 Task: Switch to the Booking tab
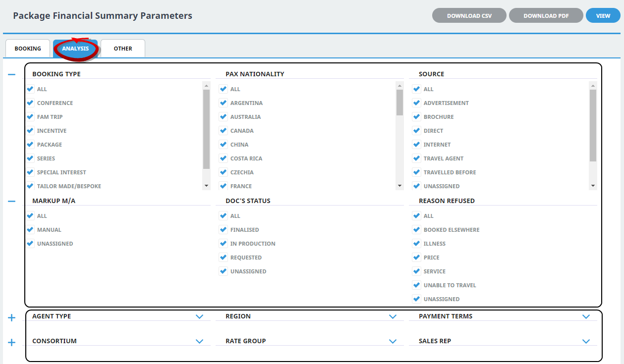[x=28, y=49]
